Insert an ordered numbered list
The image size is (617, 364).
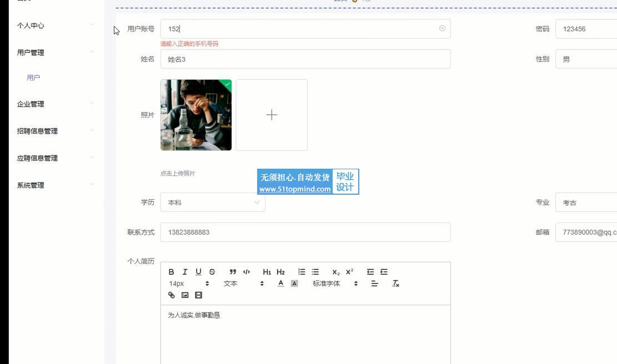coord(302,272)
